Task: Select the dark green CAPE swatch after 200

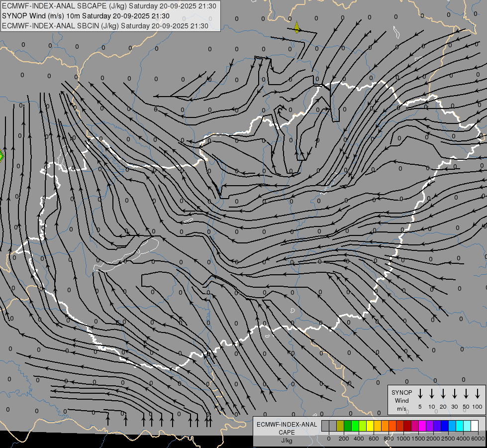Action: coord(348,426)
